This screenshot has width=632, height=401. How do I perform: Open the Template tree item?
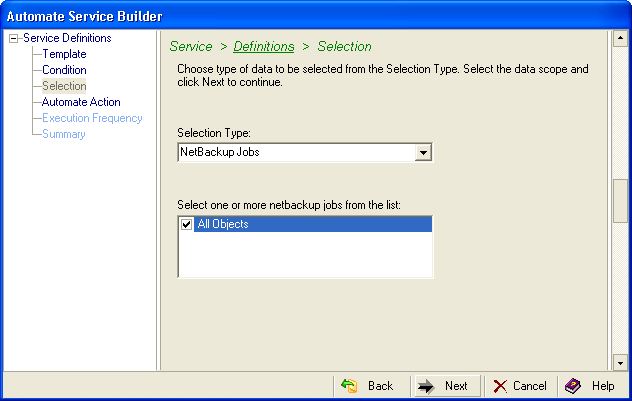coord(64,54)
